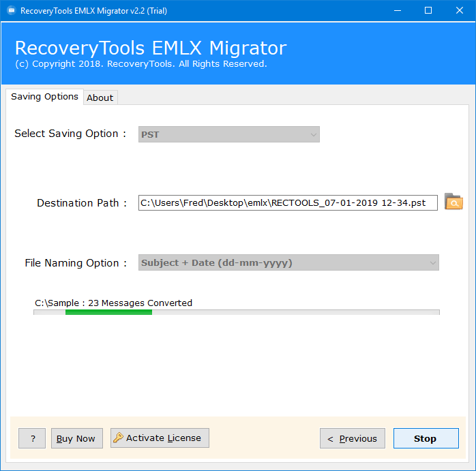Close the EMLX Migrator window

pos(460,11)
